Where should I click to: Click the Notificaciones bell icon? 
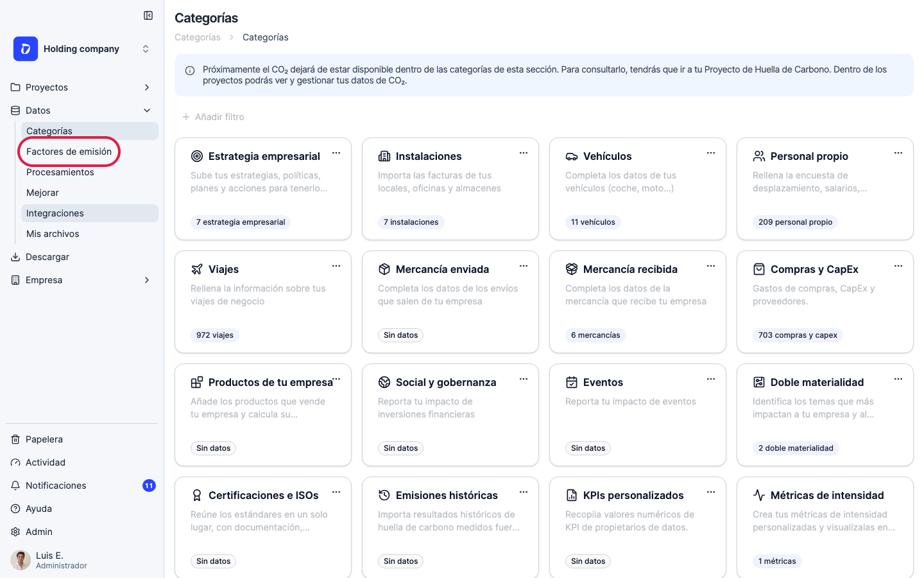coord(15,486)
